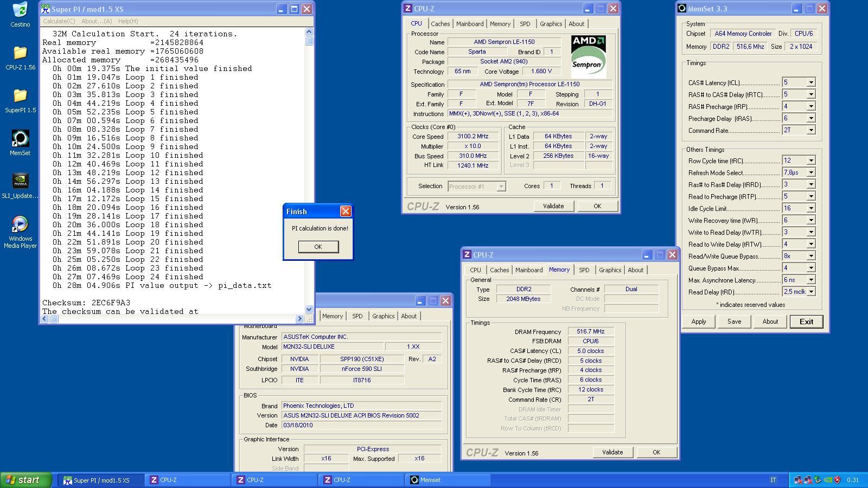Click DRAM Frequency 516.7 MHz field
The image size is (868, 488).
(x=591, y=332)
